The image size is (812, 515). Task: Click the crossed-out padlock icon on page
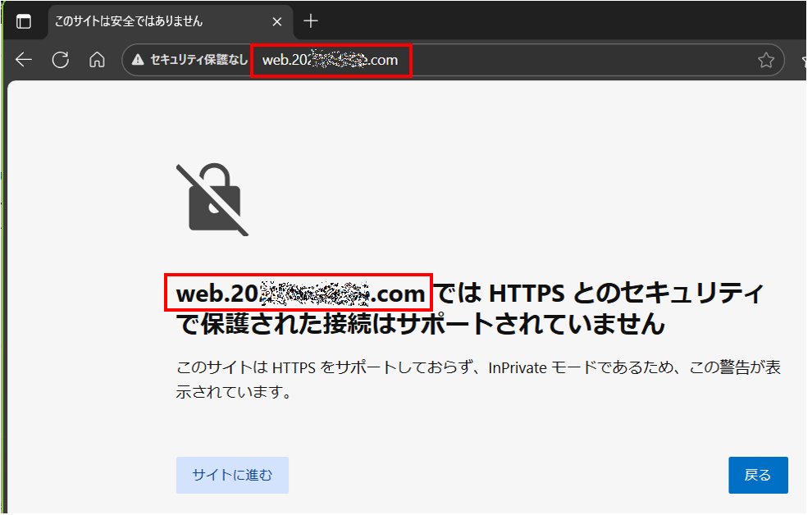211,200
